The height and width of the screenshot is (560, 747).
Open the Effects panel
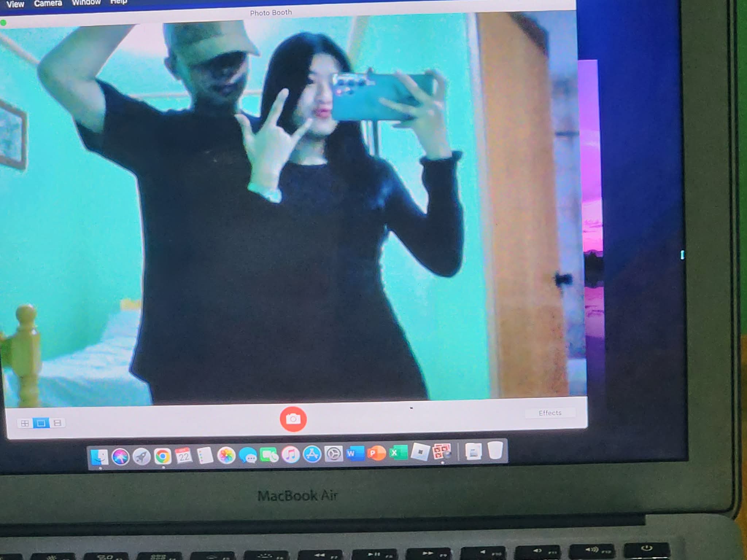pos(550,413)
